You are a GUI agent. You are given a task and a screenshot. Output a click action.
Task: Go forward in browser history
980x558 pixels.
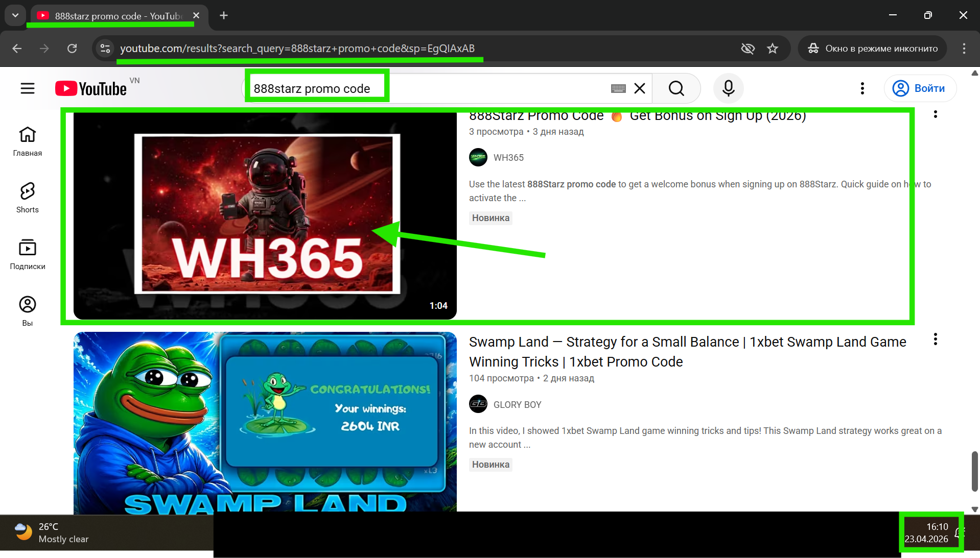pyautogui.click(x=44, y=48)
